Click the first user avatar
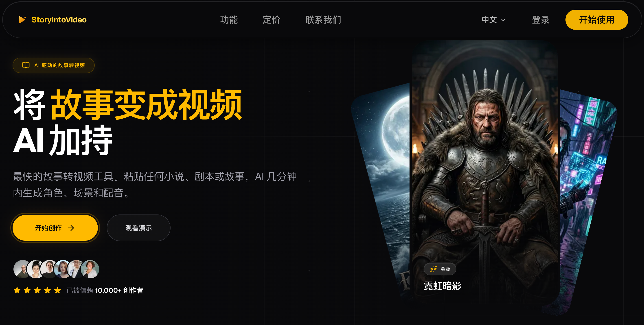The image size is (644, 325). (x=22, y=269)
